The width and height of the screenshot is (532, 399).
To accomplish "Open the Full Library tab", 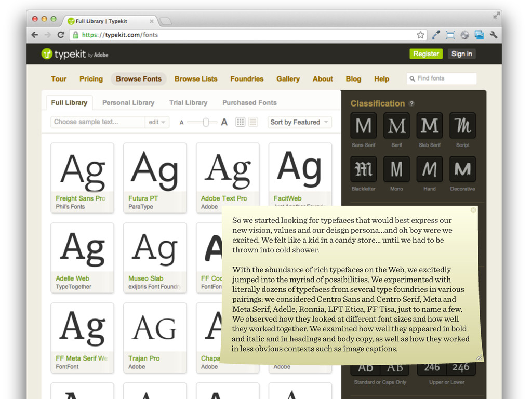I will point(69,103).
